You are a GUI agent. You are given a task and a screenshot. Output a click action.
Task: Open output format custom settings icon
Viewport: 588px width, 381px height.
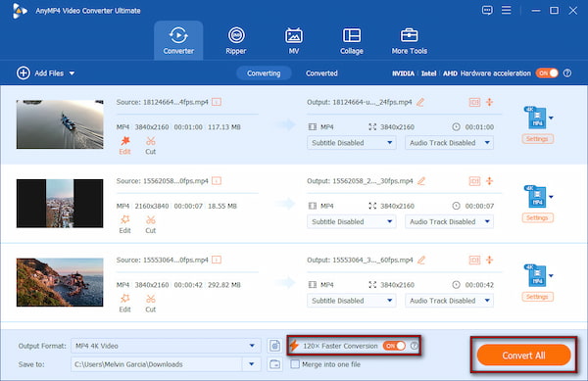pos(274,346)
